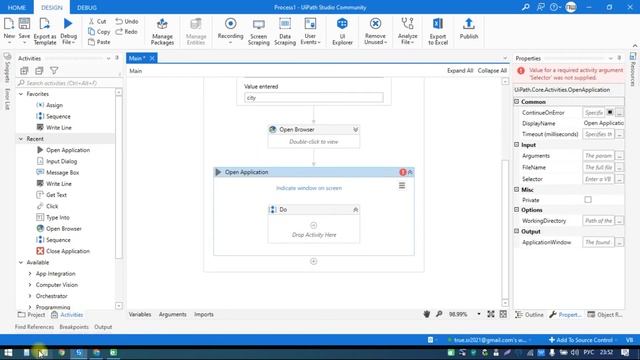This screenshot has height=360, width=640.
Task: Switch to the Project panel tab
Action: pyautogui.click(x=31, y=315)
